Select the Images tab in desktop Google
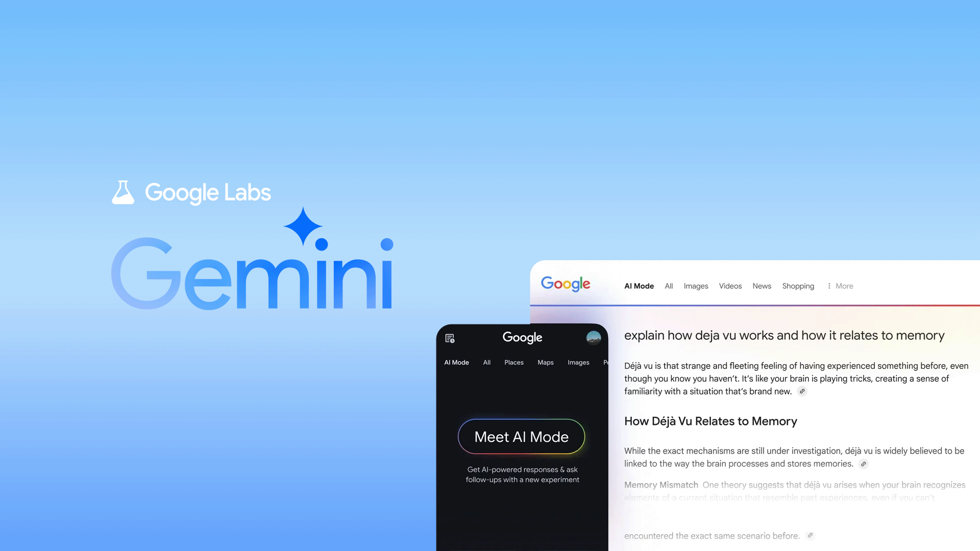 tap(696, 286)
